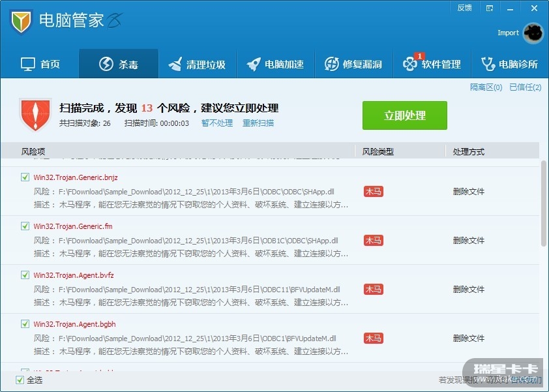Viewport: 549px width, 392px height.
Task: Click the ODBC\ODBC\SHApp.dll file path
Action: tap(196, 192)
